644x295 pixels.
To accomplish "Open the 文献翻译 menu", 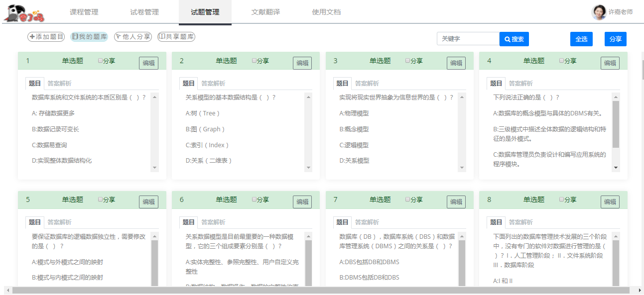I will [x=265, y=12].
